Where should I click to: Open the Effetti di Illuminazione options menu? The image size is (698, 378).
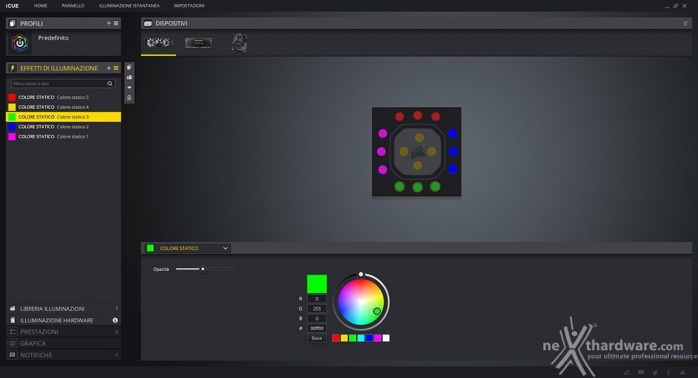pyautogui.click(x=116, y=68)
